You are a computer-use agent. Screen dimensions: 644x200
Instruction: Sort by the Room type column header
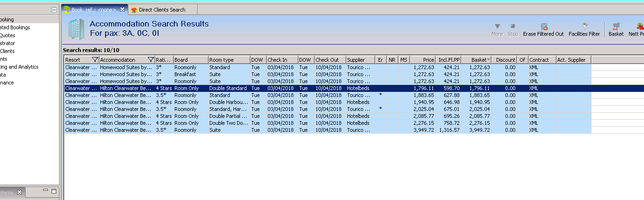click(229, 60)
